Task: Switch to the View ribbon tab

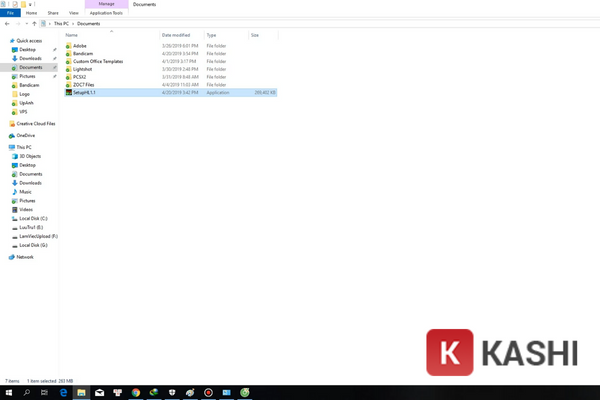Action: 74,13
